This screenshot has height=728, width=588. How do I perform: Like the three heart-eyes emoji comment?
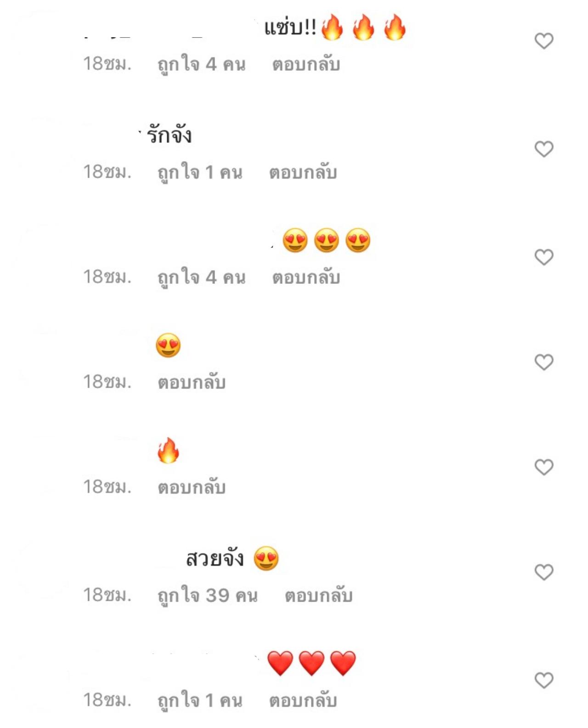coord(544,257)
